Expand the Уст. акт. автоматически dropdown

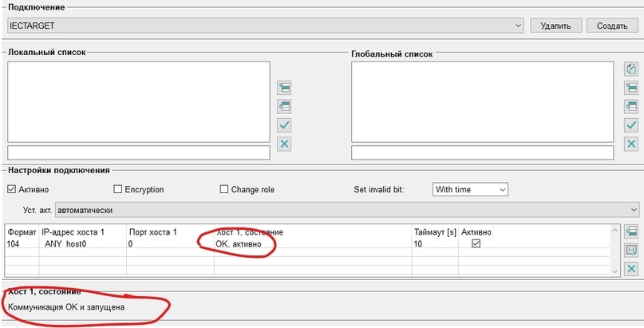(x=346, y=210)
